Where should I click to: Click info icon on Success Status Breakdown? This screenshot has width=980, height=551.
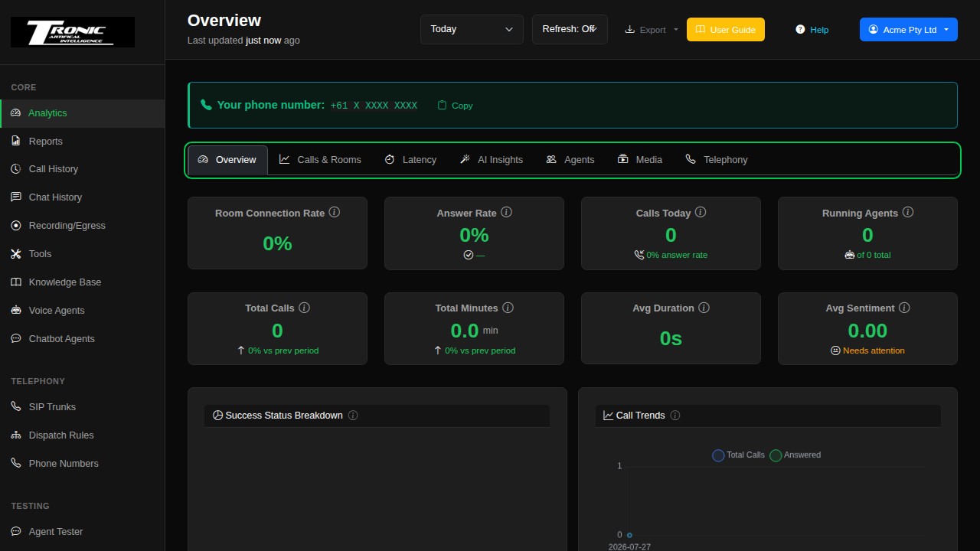[x=353, y=416]
